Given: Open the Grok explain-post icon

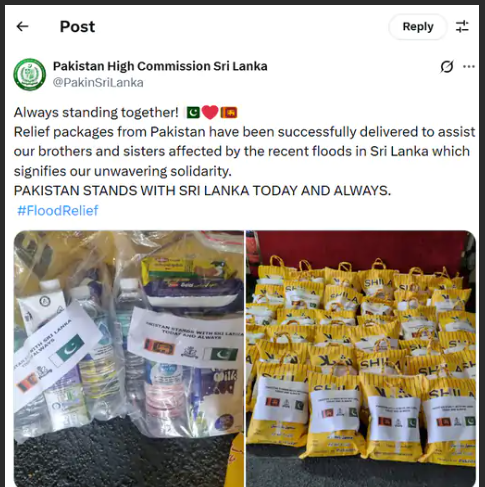Looking at the screenshot, I should pos(447,66).
